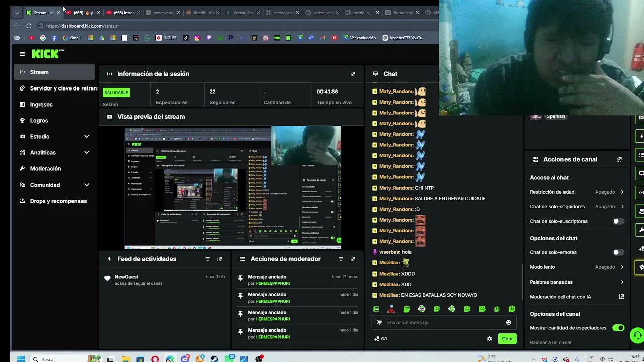Expand the Analíticas sidebar section
Image resolution: width=644 pixels, height=362 pixels.
(54, 152)
